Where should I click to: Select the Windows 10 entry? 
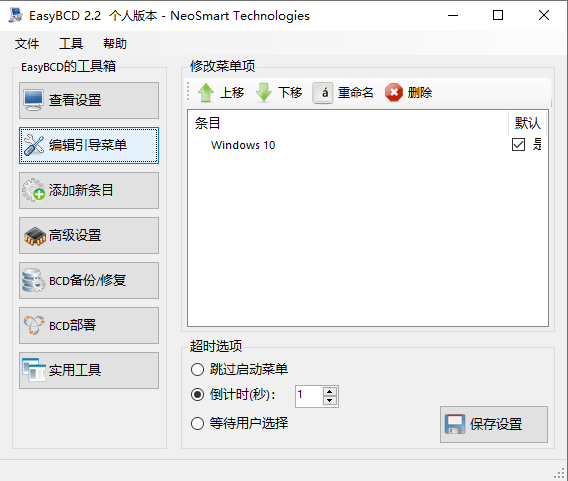coord(243,145)
